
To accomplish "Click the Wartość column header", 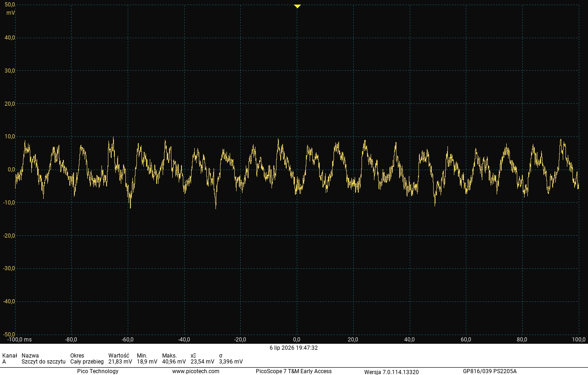I will 119,356.
